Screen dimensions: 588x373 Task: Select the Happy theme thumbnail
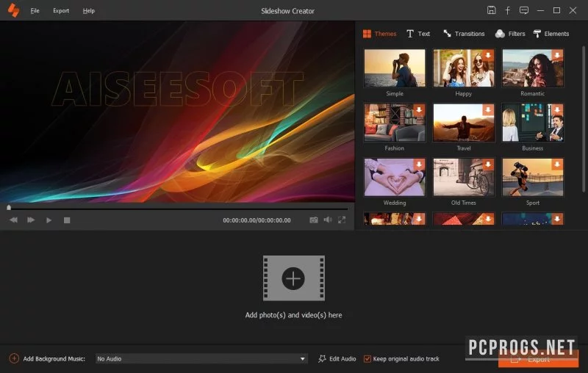pos(464,68)
